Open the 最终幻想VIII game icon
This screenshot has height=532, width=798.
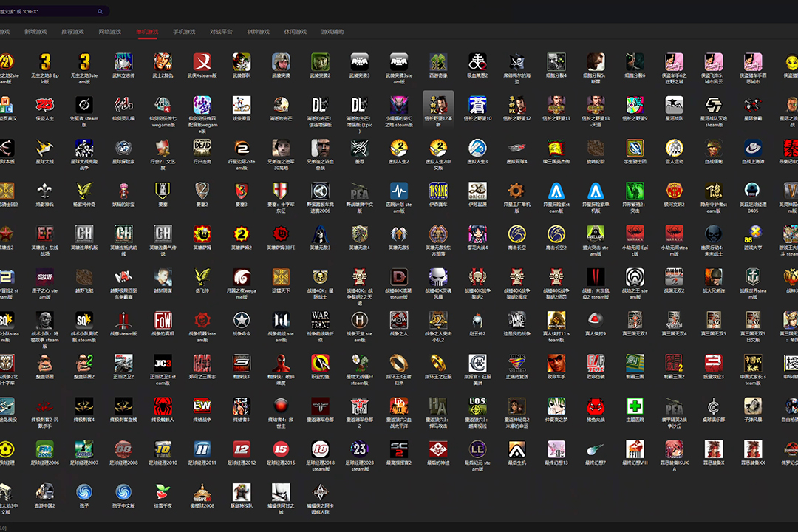635,449
